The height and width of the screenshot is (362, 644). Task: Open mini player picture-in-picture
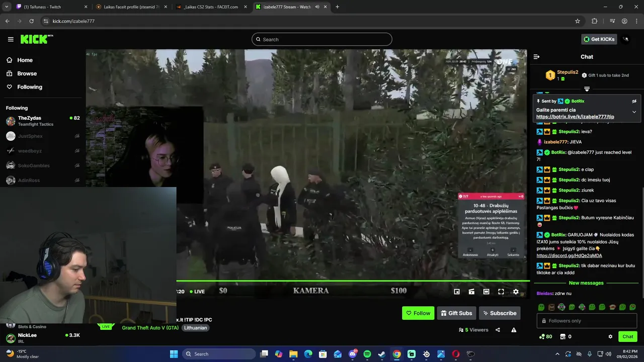pyautogui.click(x=457, y=292)
